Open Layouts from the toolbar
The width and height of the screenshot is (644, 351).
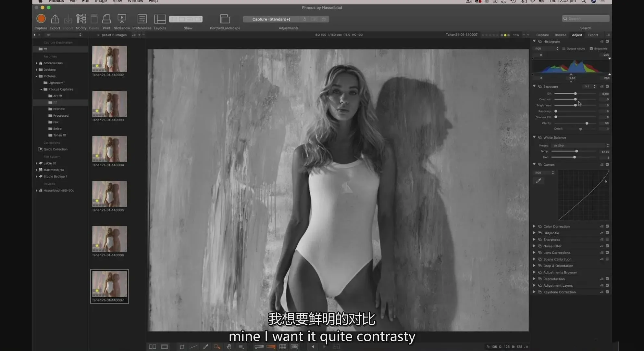click(160, 19)
